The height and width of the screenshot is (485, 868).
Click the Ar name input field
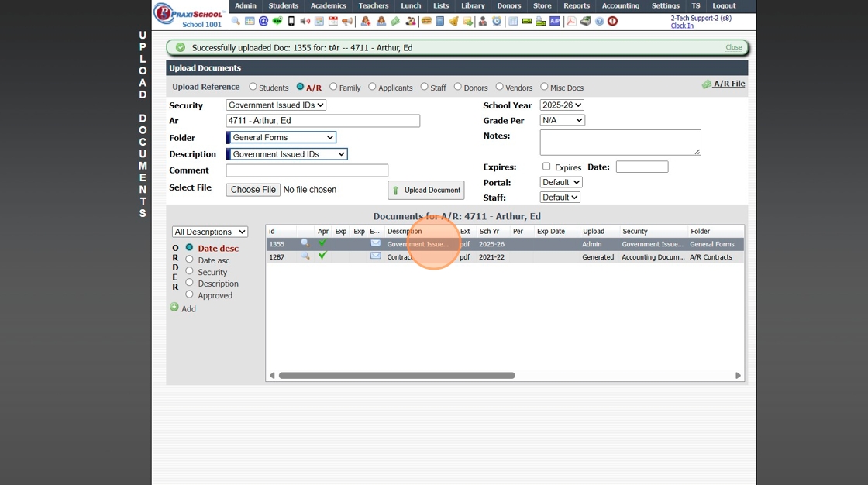(x=322, y=121)
